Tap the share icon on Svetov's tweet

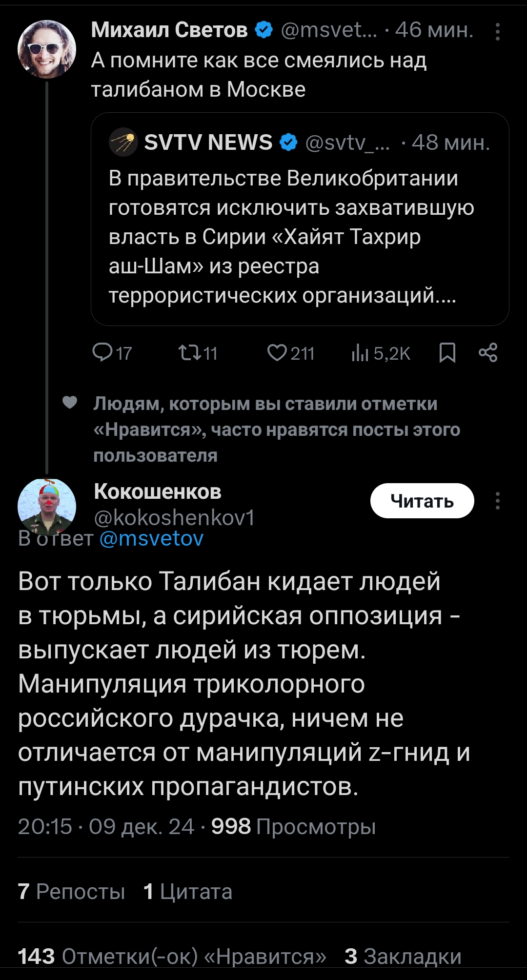tap(488, 352)
